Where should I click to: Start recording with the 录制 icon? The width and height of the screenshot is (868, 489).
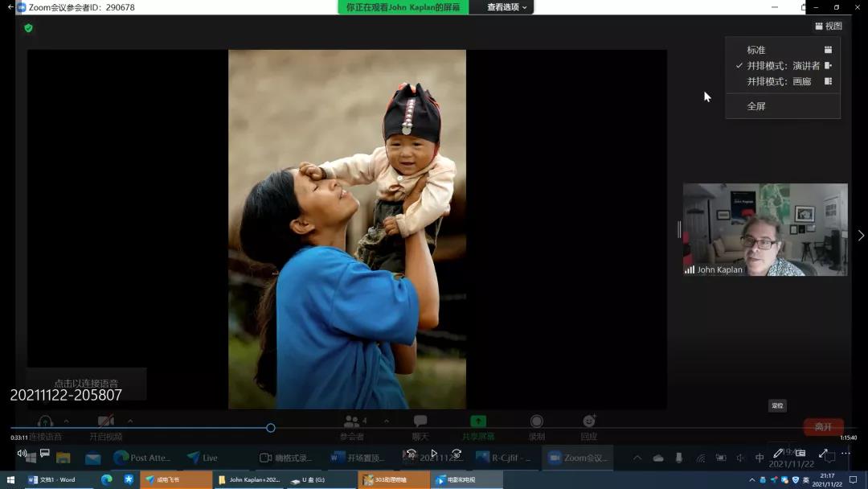click(x=537, y=422)
